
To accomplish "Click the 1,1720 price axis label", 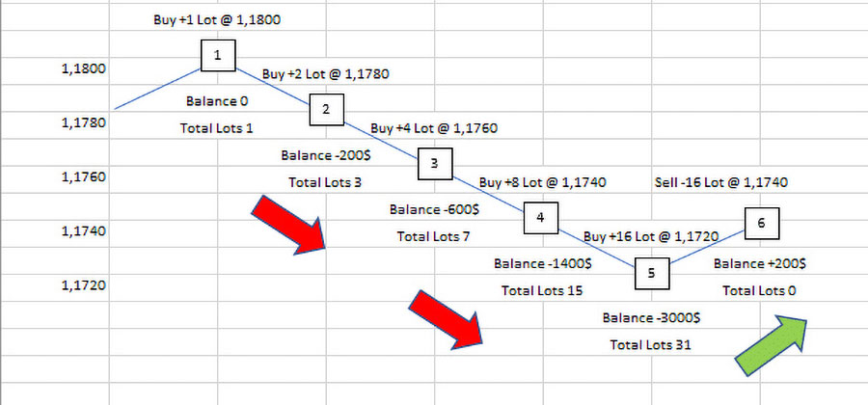I will tap(82, 285).
